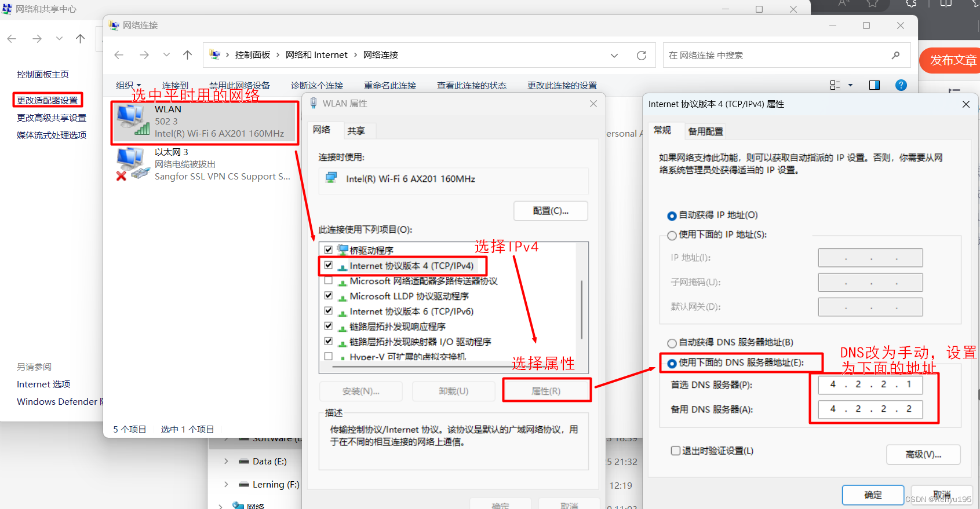Click 诊断这个连接 in the command bar
This screenshot has height=509, width=980.
(x=317, y=85)
